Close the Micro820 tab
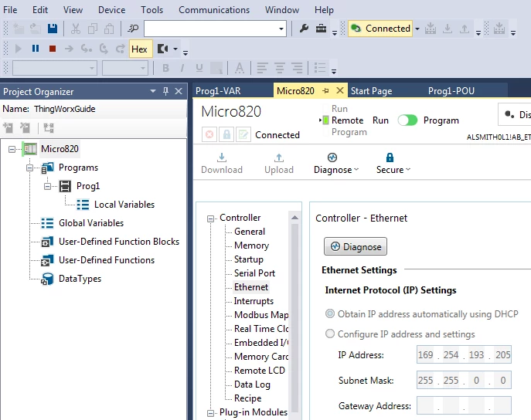This screenshot has height=420, width=531. click(340, 90)
